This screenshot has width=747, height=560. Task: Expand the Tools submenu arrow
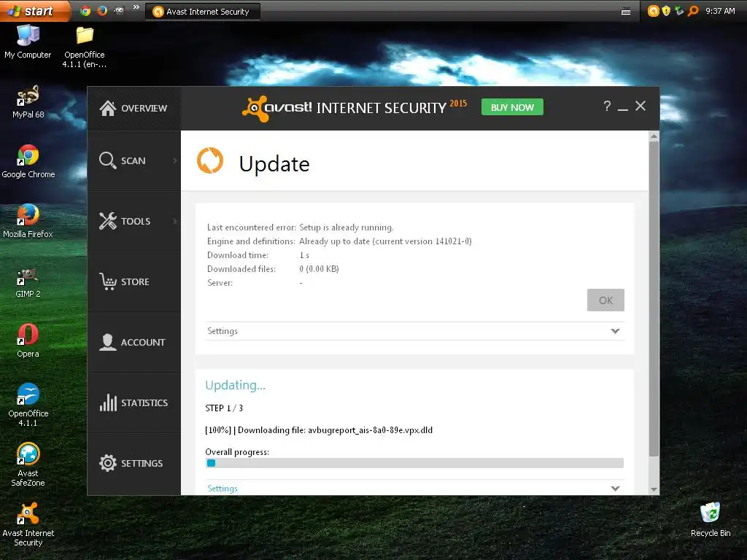(175, 221)
